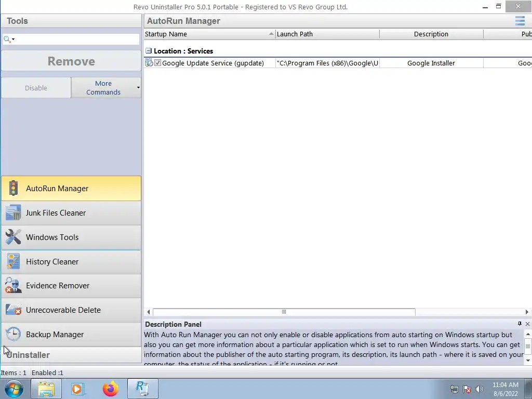Click in the search input field
This screenshot has height=399, width=532.
click(x=77, y=39)
